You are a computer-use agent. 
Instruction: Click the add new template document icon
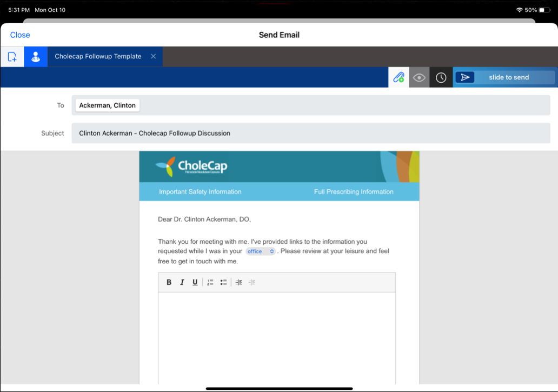(x=12, y=57)
